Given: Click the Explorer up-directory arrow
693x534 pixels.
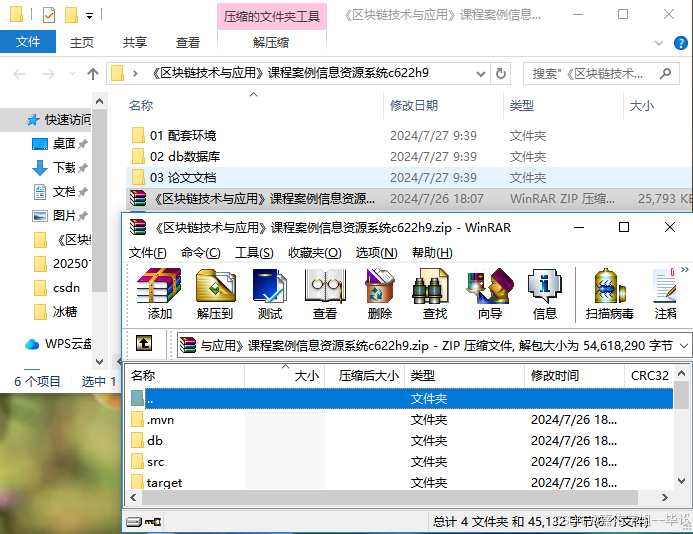Looking at the screenshot, I should 93,73.
